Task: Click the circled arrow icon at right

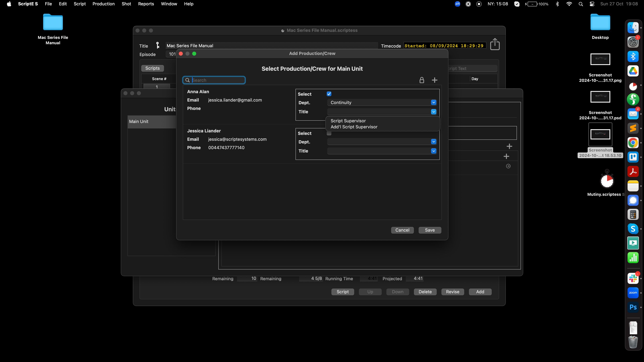Action: click(508, 166)
